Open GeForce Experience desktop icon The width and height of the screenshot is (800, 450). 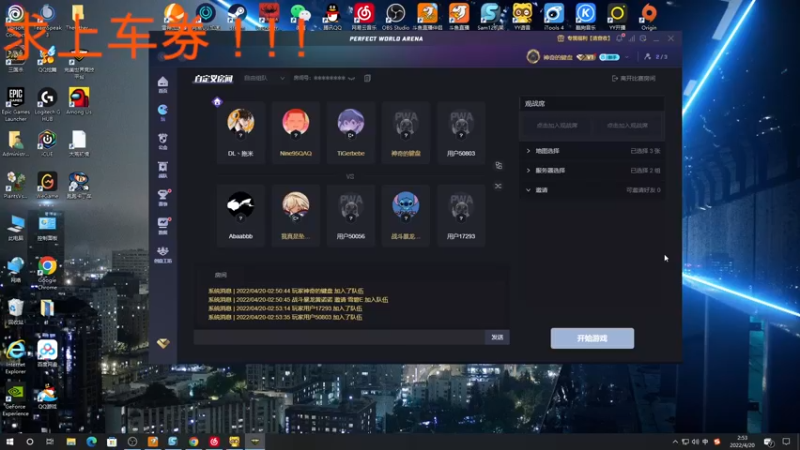15,401
